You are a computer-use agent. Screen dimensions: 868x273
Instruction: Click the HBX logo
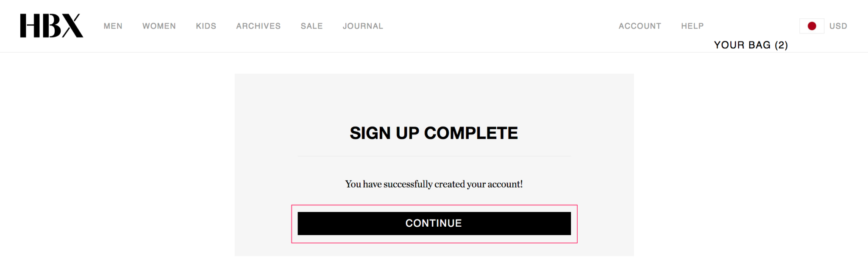tap(51, 25)
